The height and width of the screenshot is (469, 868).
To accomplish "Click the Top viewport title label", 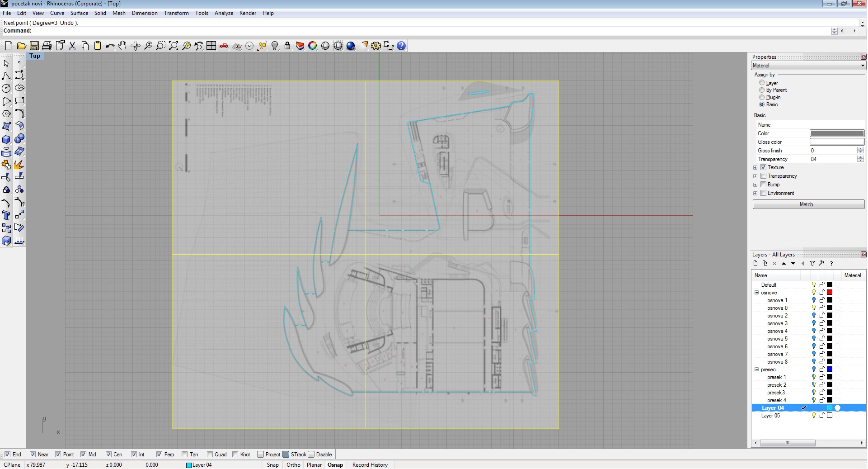I will pos(35,56).
